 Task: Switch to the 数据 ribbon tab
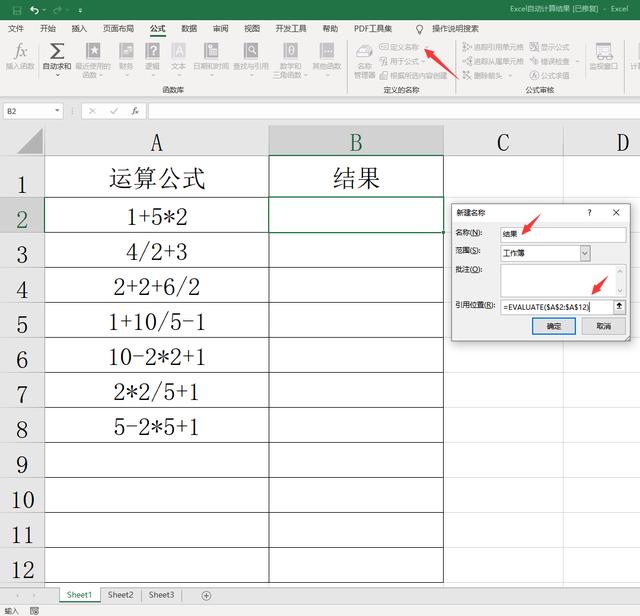coord(189,29)
